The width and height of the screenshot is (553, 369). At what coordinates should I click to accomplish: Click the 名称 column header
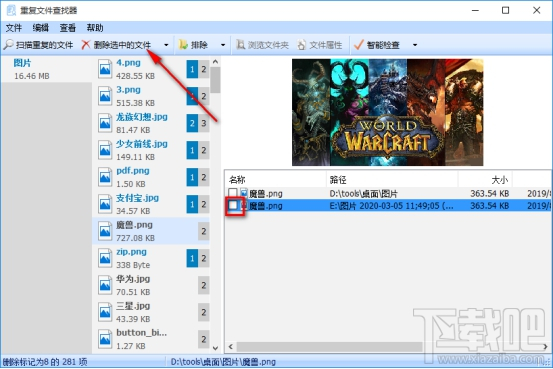(x=276, y=180)
